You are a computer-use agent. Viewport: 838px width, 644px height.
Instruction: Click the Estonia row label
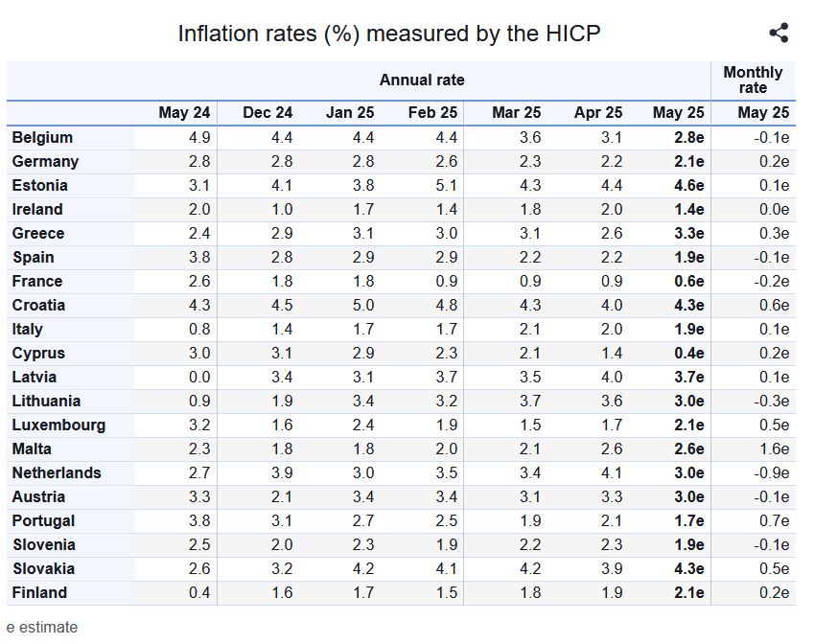pos(39,185)
